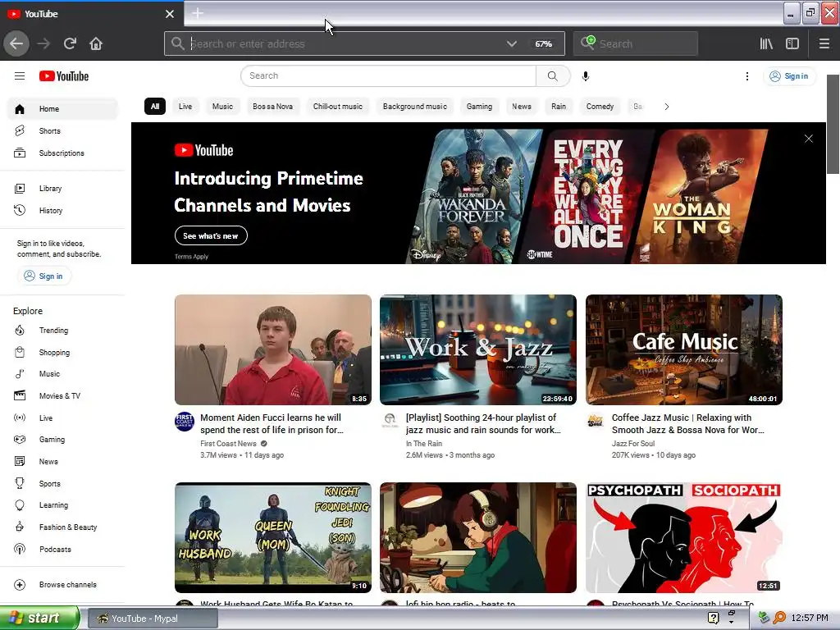The height and width of the screenshot is (630, 840).
Task: Click the YouTube logo
Action: [64, 76]
